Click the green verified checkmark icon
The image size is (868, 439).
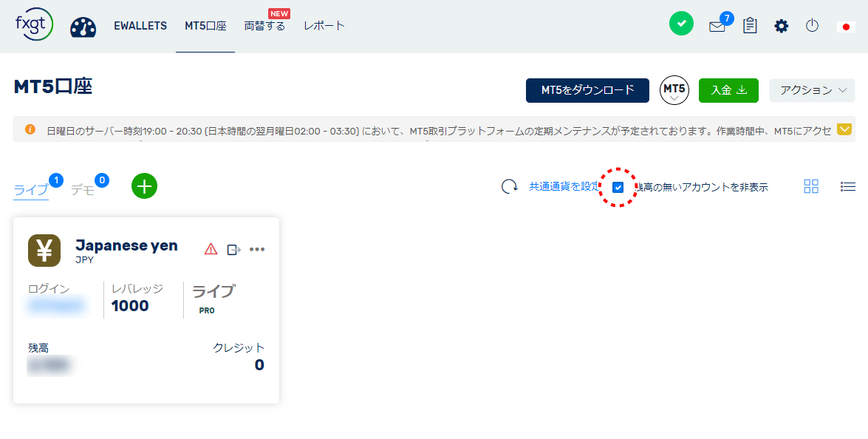tap(681, 24)
